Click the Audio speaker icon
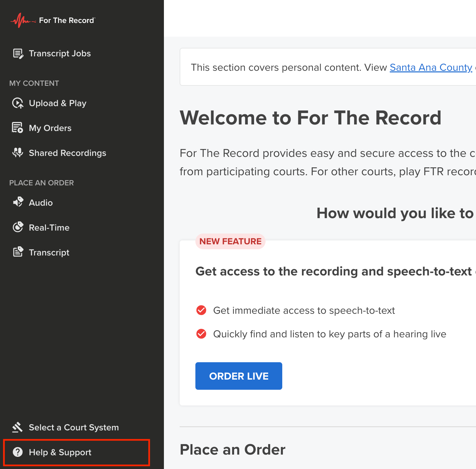 [x=18, y=202]
